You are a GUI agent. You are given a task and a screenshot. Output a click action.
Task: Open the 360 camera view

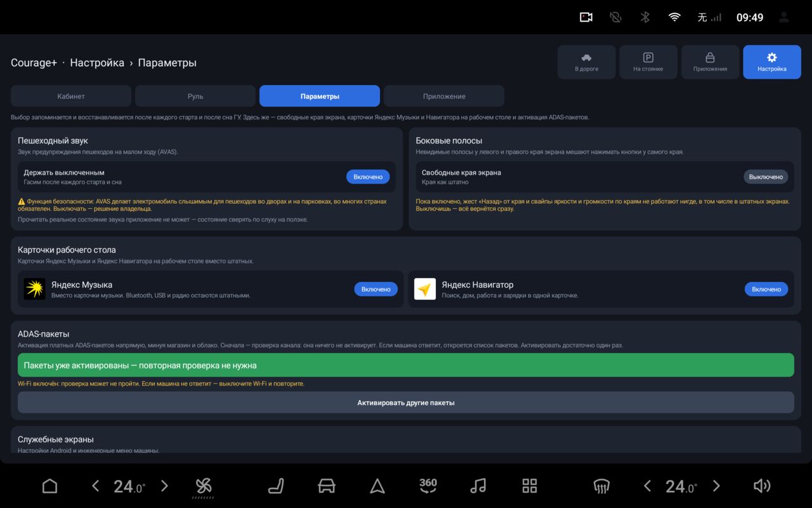428,486
